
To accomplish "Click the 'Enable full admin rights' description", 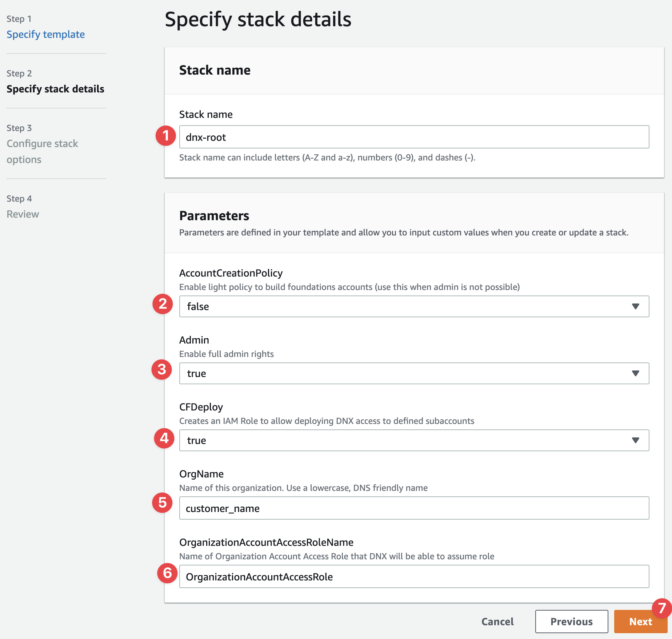I will [227, 354].
